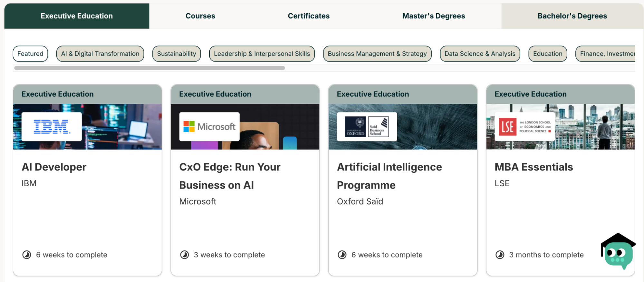Click clock icon on Oxford Saïd card
644x282 pixels.
point(342,255)
